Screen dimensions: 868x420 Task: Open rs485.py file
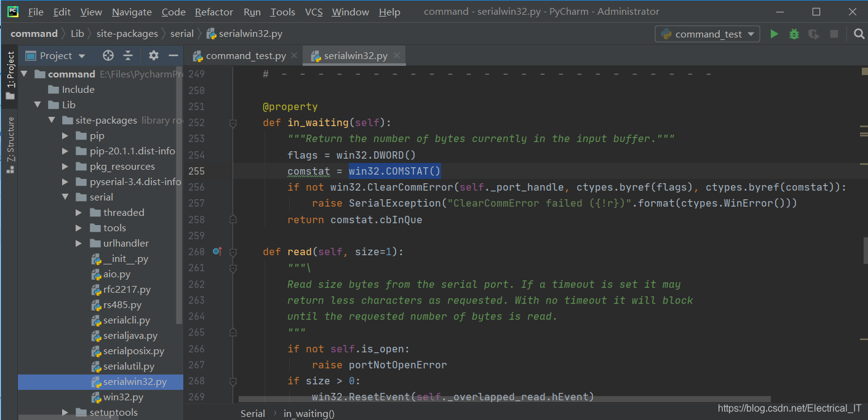tap(122, 305)
